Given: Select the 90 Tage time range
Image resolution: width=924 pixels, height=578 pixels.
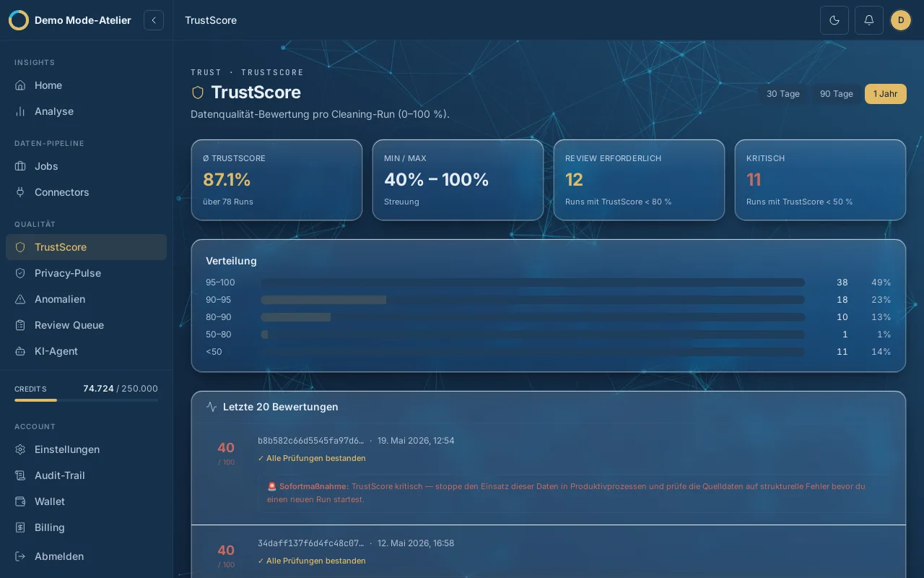Looking at the screenshot, I should (x=837, y=94).
